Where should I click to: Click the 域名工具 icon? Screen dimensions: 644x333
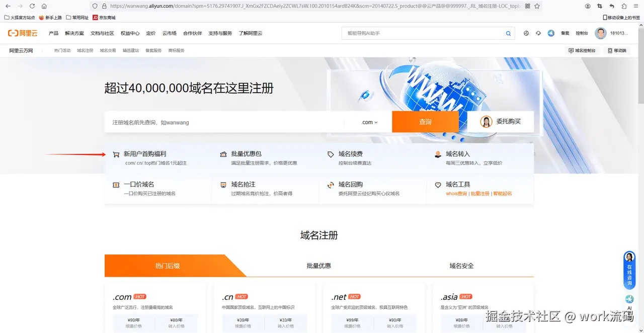point(438,185)
